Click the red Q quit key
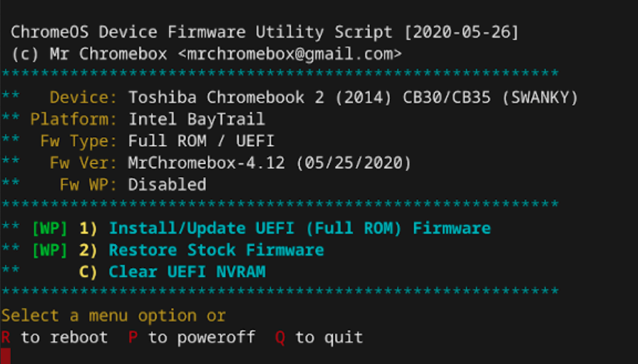The width and height of the screenshot is (638, 364). (280, 337)
